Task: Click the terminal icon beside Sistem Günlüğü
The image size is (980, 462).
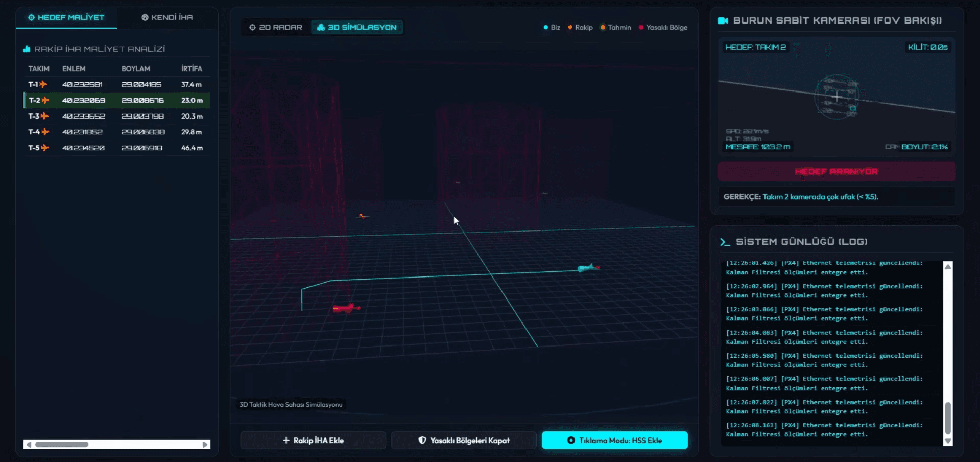Action: [725, 242]
